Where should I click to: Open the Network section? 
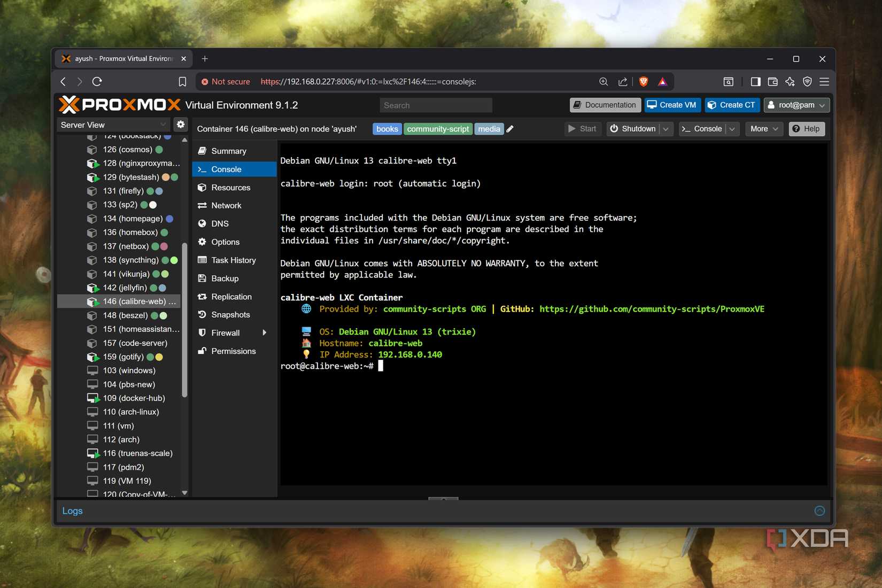click(234, 206)
